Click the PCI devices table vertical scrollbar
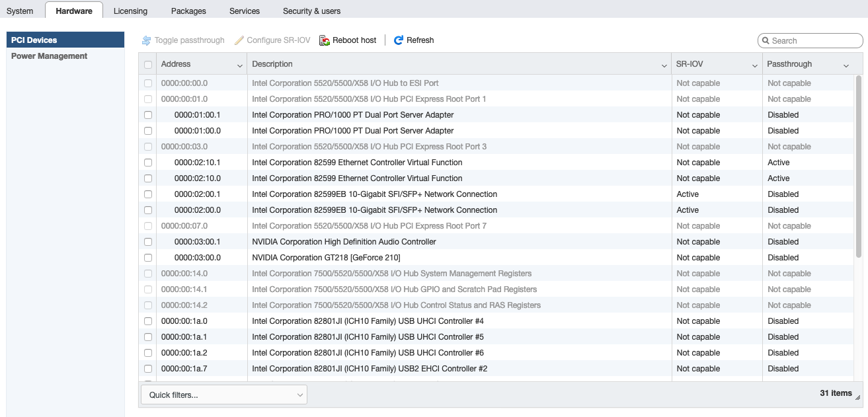This screenshot has height=417, width=868. click(x=859, y=165)
